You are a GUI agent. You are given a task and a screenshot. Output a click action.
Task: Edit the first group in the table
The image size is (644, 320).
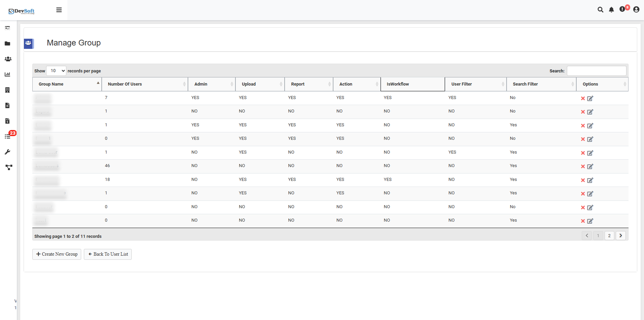coord(590,98)
